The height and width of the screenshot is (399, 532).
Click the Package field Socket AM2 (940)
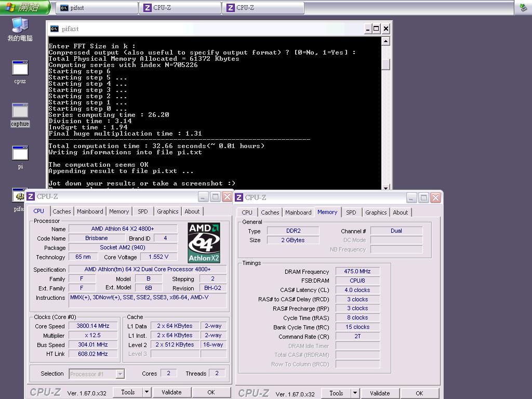coord(123,247)
